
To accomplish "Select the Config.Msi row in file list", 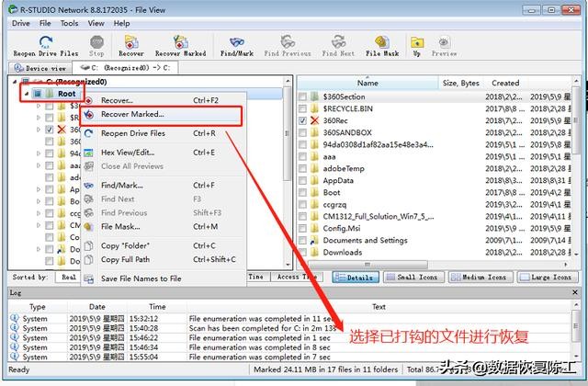I will point(435,229).
